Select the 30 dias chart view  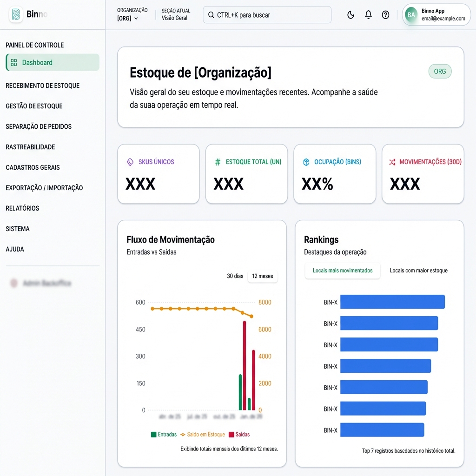coord(234,276)
